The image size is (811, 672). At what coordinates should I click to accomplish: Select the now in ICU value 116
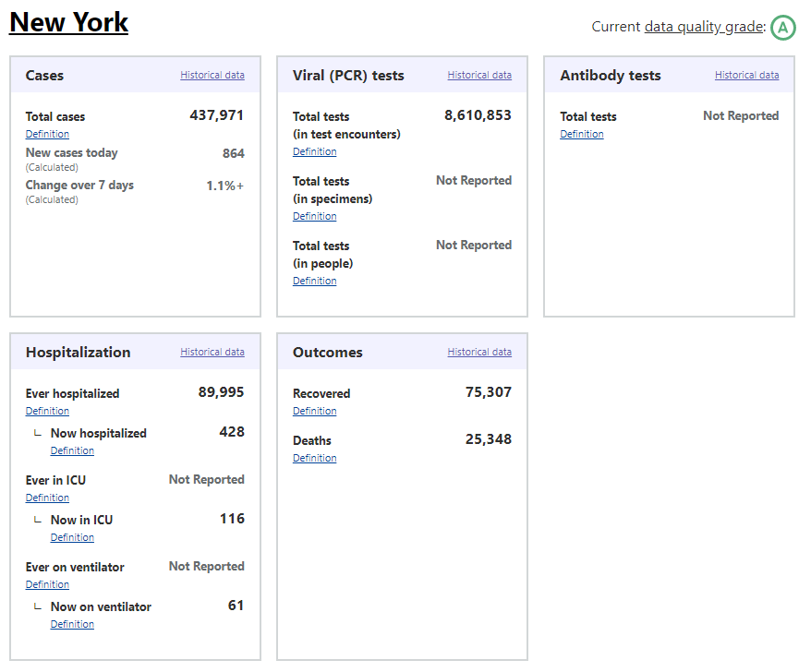[x=232, y=519]
